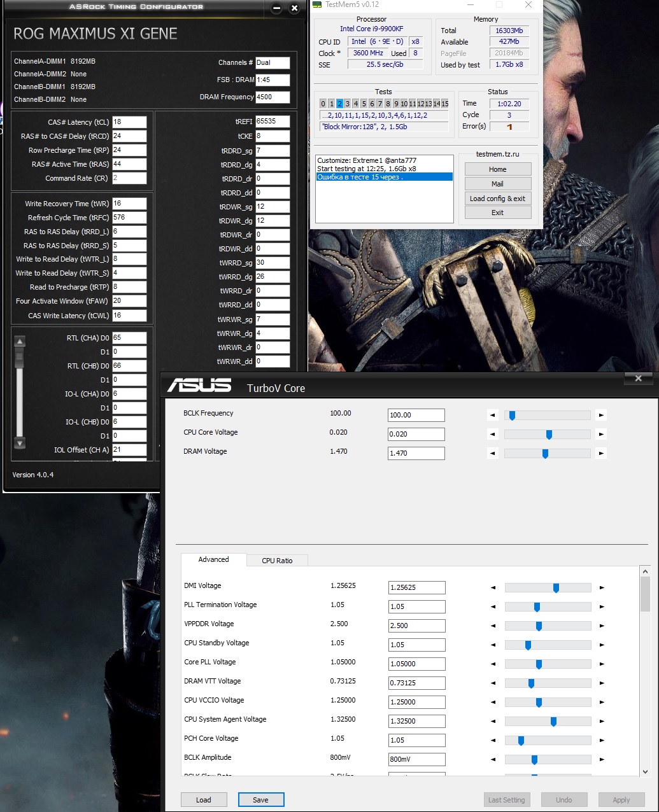Click decrease arrow for CPU System Agent Voltage
Screen dimensions: 659x812
493,721
